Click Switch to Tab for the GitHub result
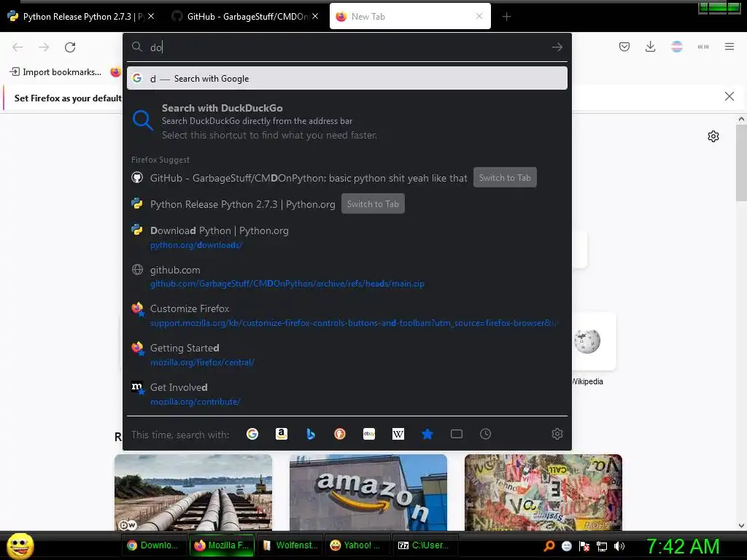 click(x=505, y=178)
